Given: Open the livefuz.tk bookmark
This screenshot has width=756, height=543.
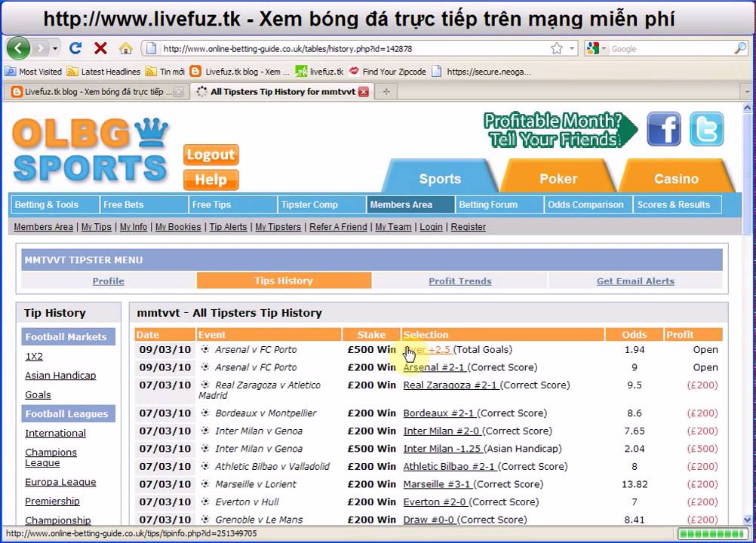Looking at the screenshot, I should [x=319, y=72].
